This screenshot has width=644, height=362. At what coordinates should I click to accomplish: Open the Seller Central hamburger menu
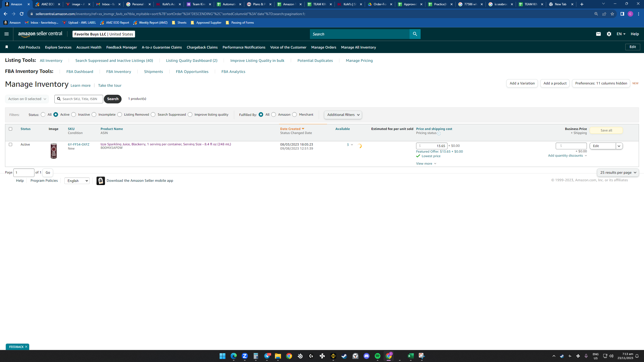coord(7,34)
